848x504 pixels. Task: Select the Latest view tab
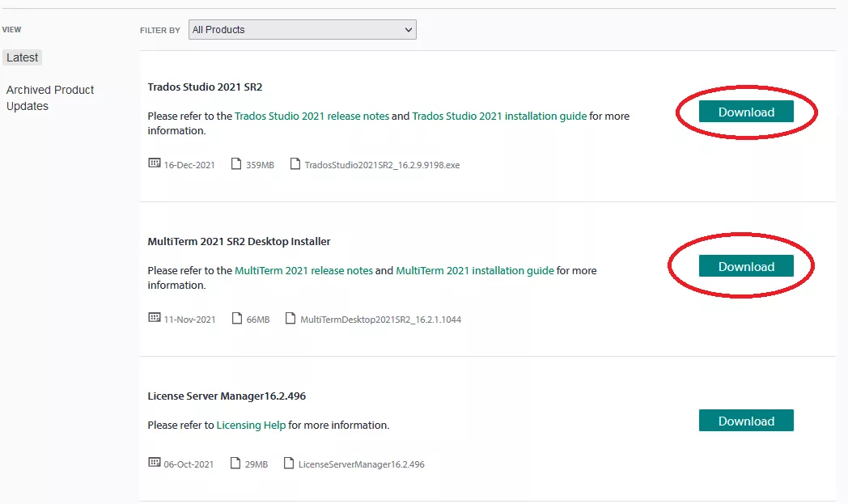click(x=22, y=58)
